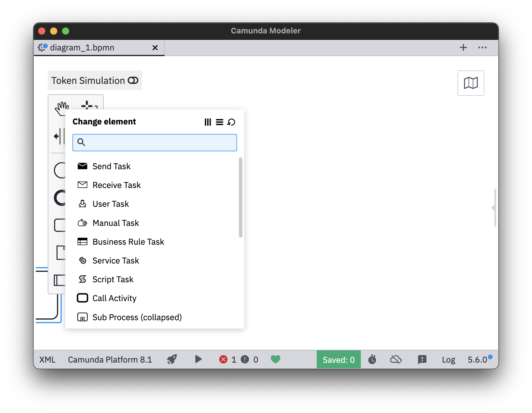Open new tab with the plus button
This screenshot has width=532, height=413.
click(463, 47)
